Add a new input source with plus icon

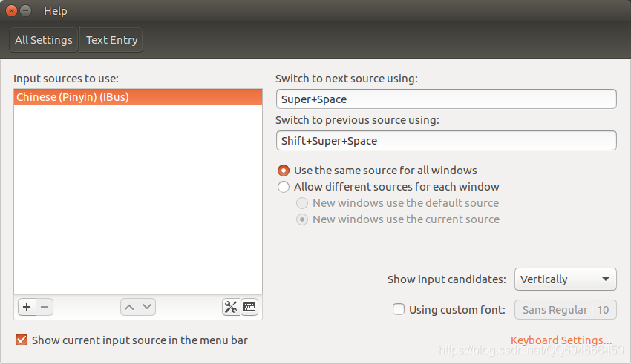[x=27, y=307]
